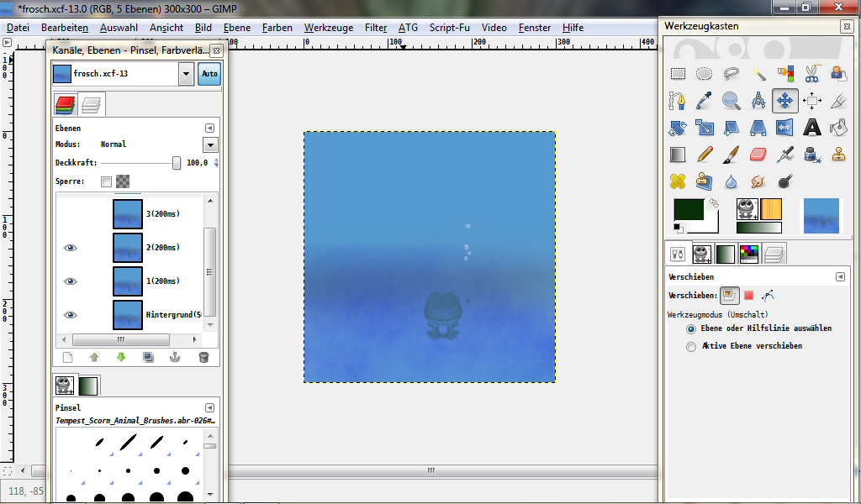Delete the layer with trash icon

[203, 358]
